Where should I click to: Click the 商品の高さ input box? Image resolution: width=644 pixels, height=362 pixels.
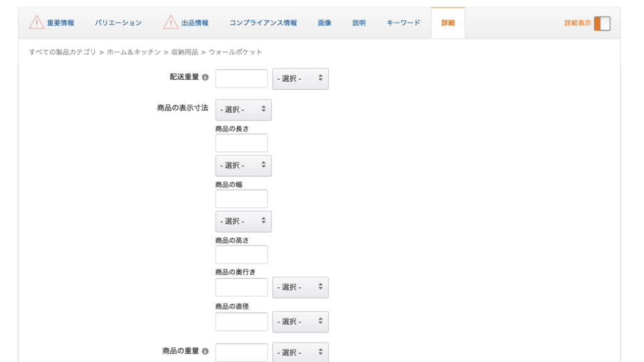tap(241, 255)
